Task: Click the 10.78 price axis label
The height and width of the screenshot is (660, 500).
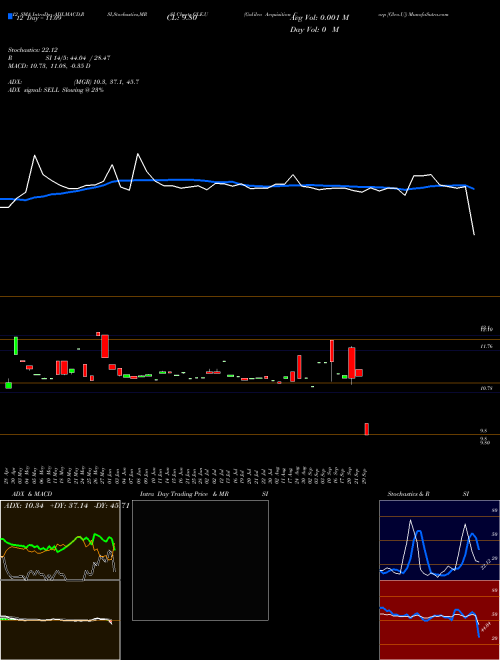Action: pos(487,389)
